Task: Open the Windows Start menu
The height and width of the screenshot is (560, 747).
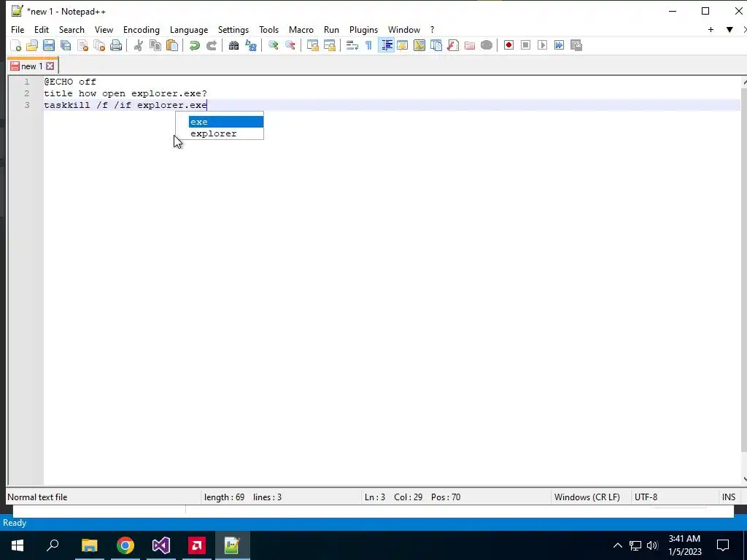Action: [x=18, y=545]
